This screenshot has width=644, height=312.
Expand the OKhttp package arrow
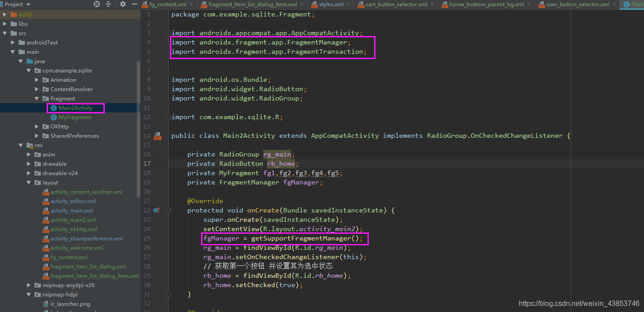point(37,127)
